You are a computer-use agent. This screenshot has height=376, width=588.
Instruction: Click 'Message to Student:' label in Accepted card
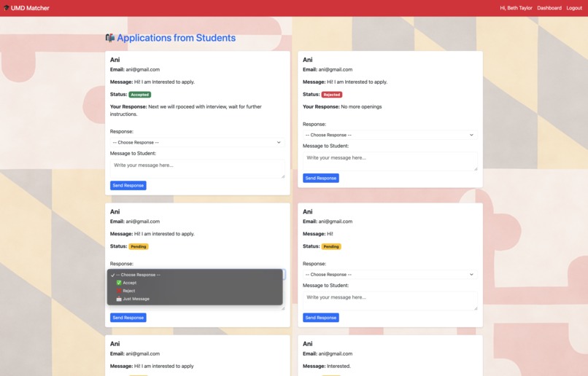(x=133, y=153)
